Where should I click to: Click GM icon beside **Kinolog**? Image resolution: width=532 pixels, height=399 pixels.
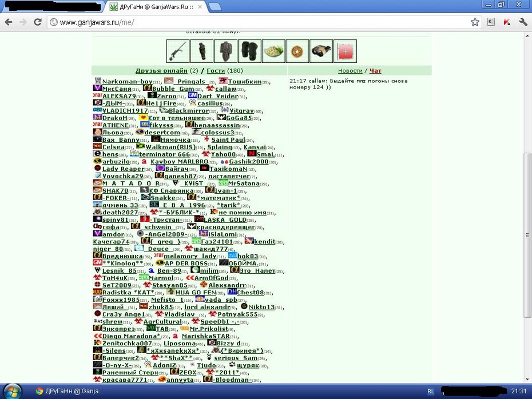pos(97,263)
